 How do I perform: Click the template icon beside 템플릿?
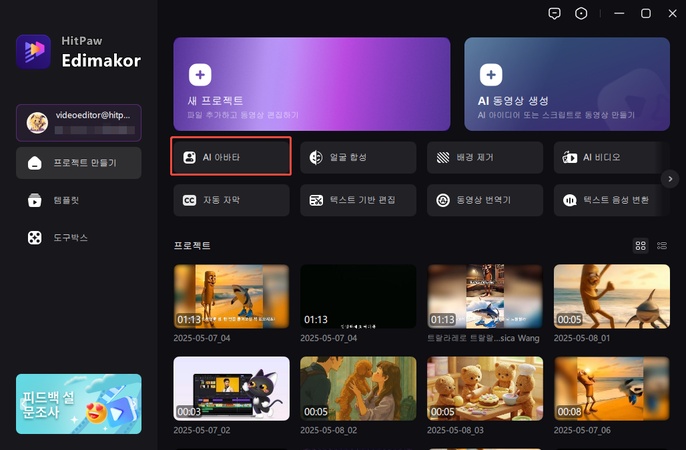coord(35,200)
